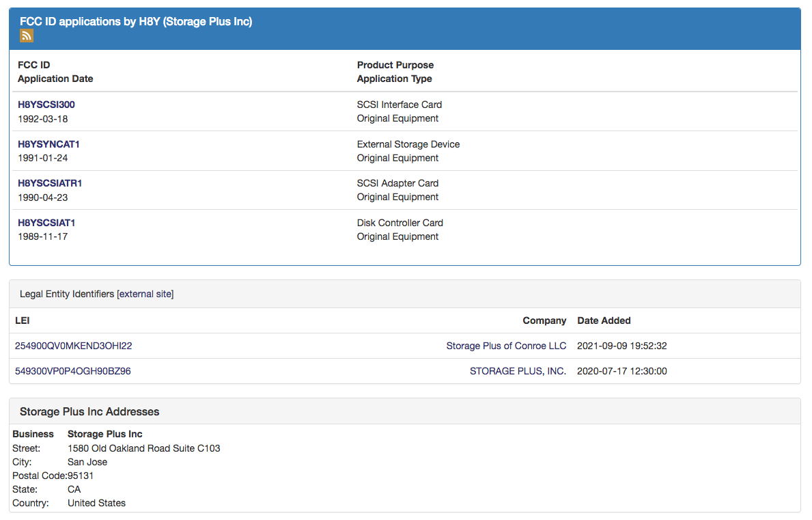The image size is (812, 520).
Task: Open the Storage Plus of Conroe LLC link
Action: point(506,346)
